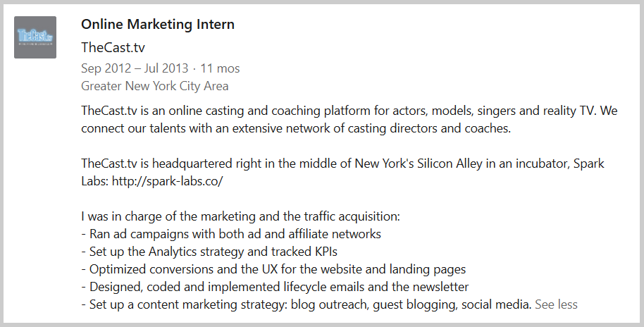Click the line about casting directors and coaches
The image size is (644, 327).
point(296,128)
